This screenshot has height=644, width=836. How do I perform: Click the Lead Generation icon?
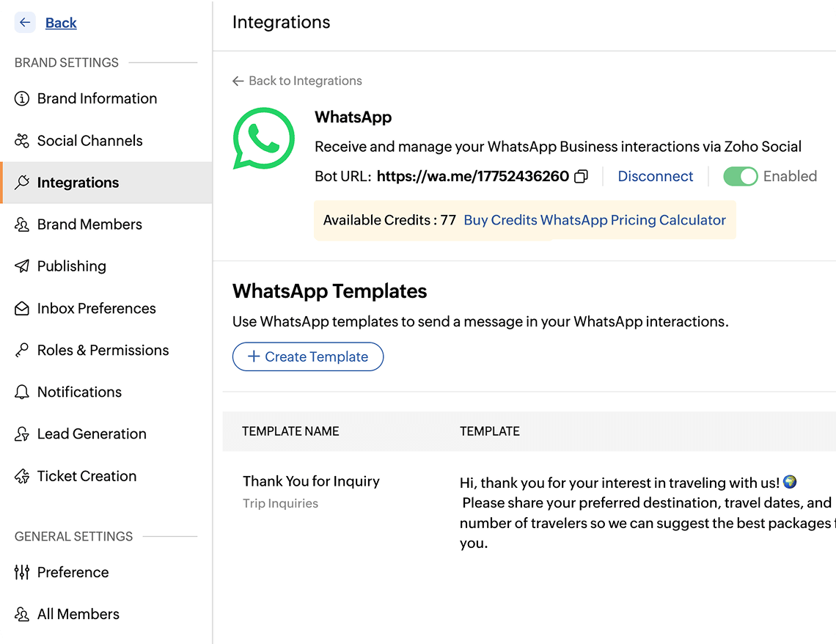[x=22, y=434]
